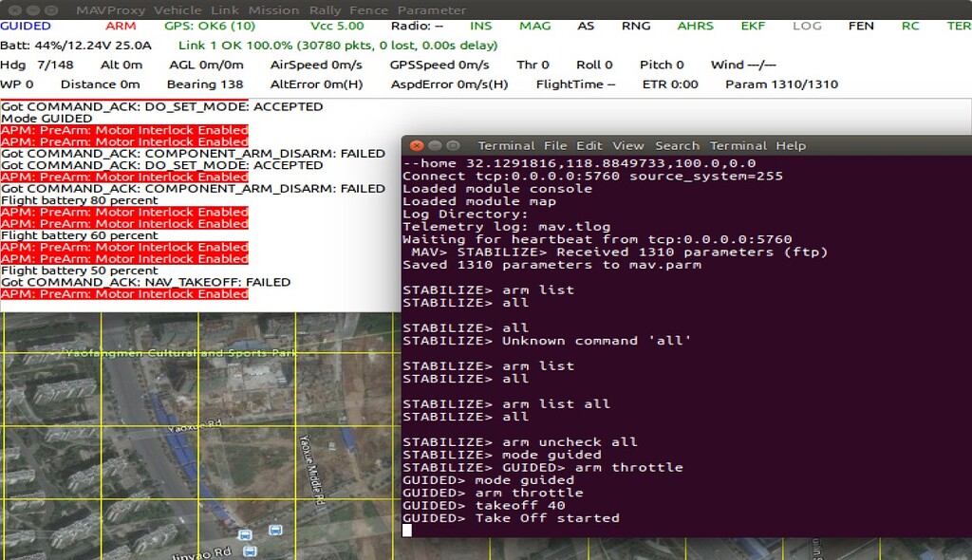Open the Rally menu
This screenshot has width=972, height=560.
326,10
